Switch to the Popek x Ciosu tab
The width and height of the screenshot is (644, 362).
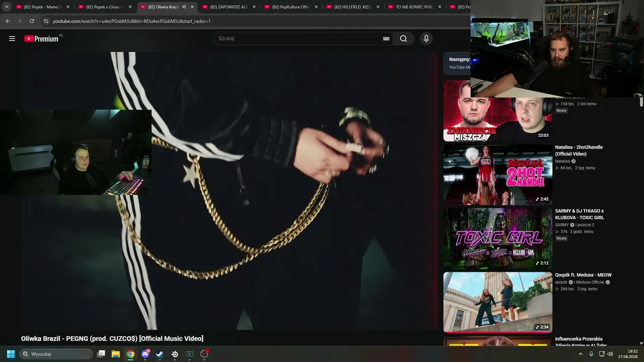coord(104,7)
